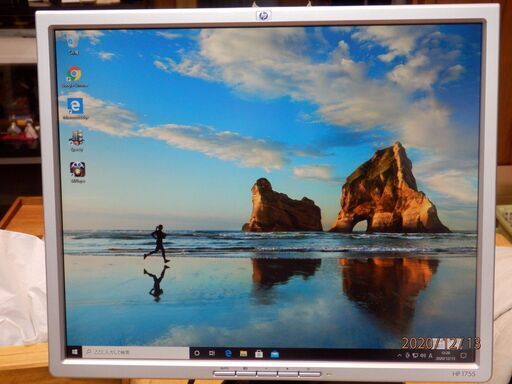The image size is (512, 384).
Task: Open the Mail app on the taskbar
Action: tap(275, 354)
